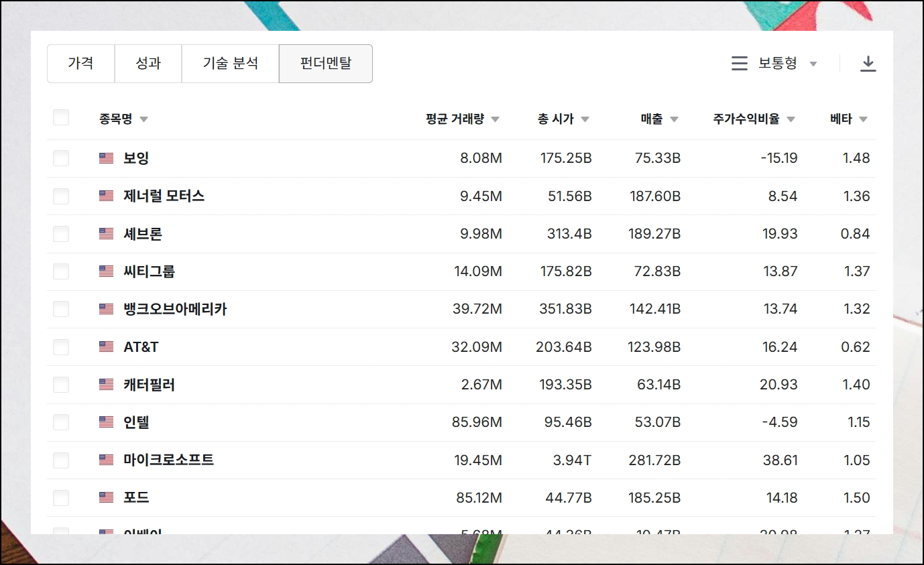
Task: Click the US flag icon beside 셰브론
Action: [x=106, y=234]
